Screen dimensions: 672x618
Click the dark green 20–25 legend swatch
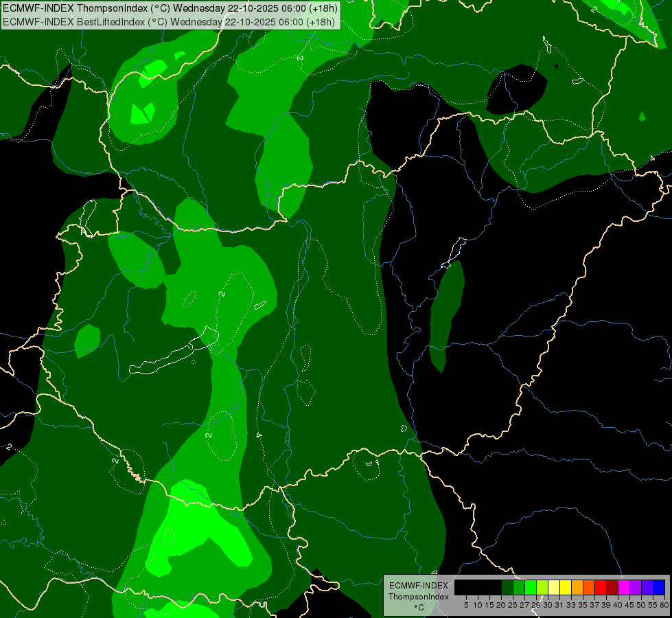(507, 587)
